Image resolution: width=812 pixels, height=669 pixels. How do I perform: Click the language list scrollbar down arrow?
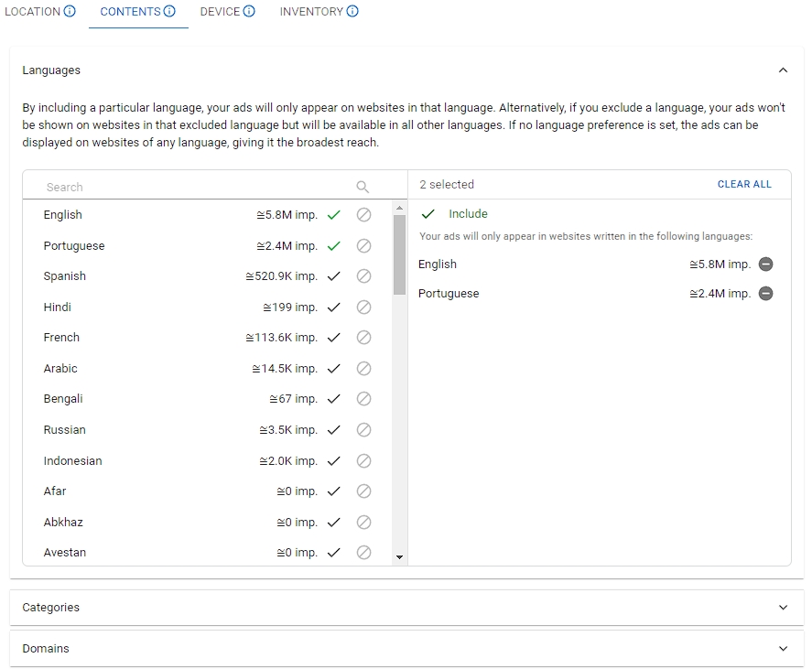[399, 556]
